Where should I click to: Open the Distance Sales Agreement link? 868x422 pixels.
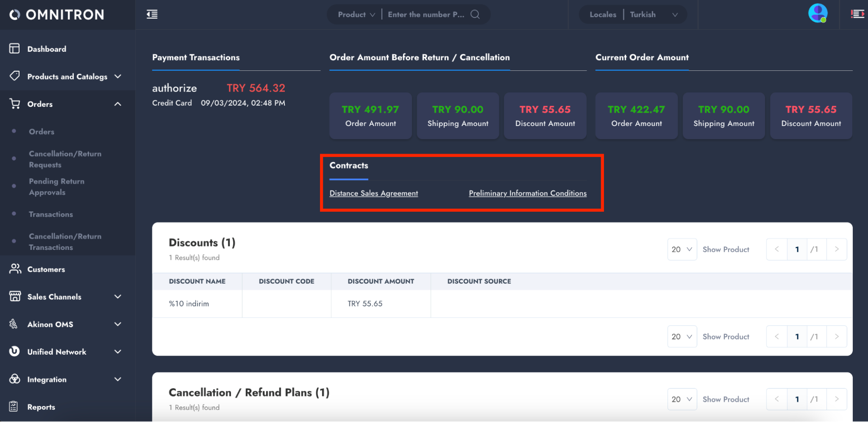coord(373,193)
